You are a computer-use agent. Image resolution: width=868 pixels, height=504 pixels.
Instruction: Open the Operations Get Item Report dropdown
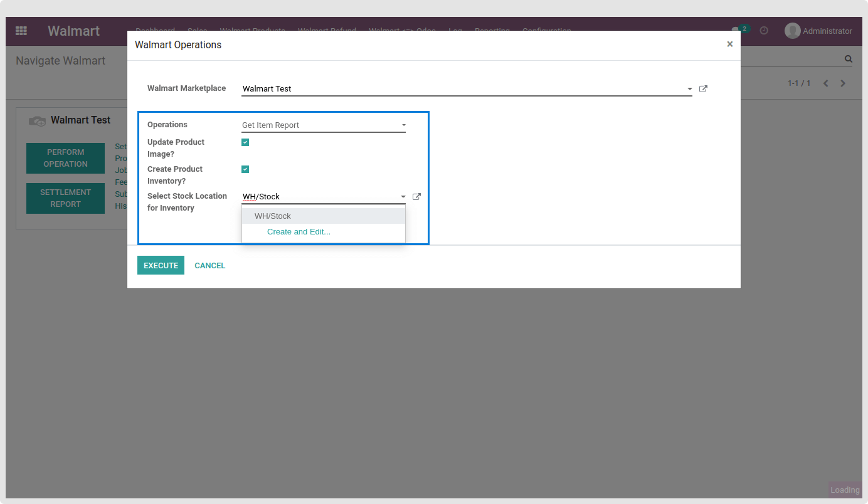[324, 125]
